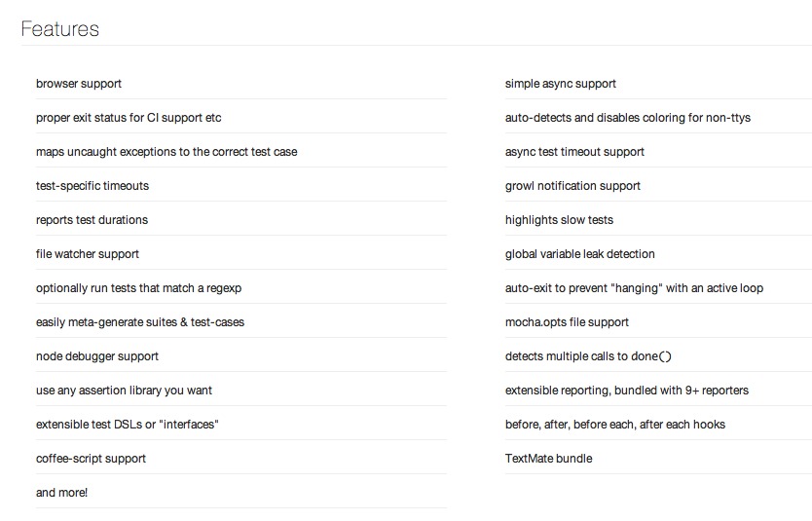Open growl notification support item
Image resolution: width=812 pixels, height=521 pixels.
click(572, 186)
